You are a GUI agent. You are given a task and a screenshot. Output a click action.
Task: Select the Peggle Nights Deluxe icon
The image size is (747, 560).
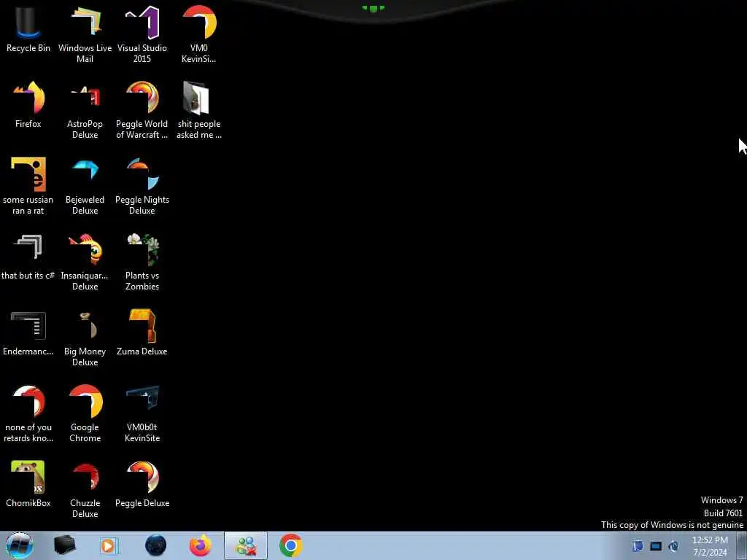coord(142,186)
